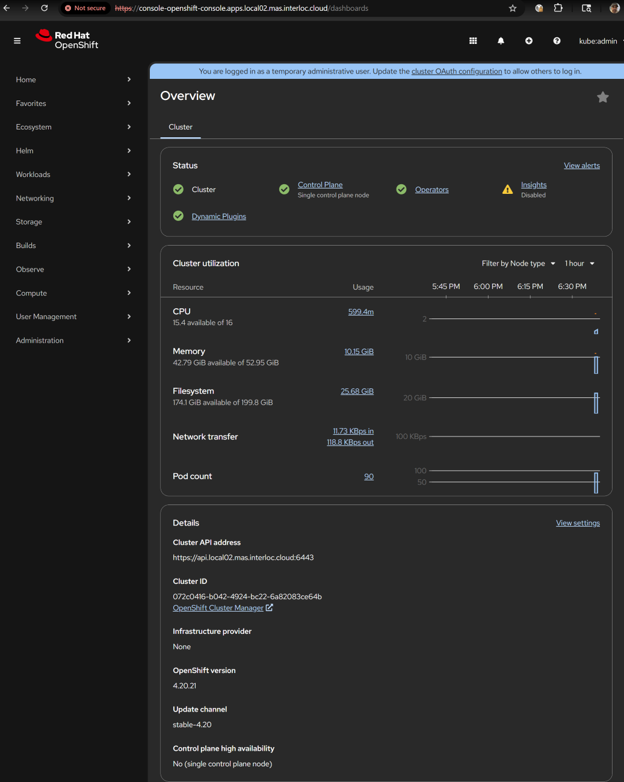Open the notifications bell
This screenshot has width=624, height=782.
501,41
